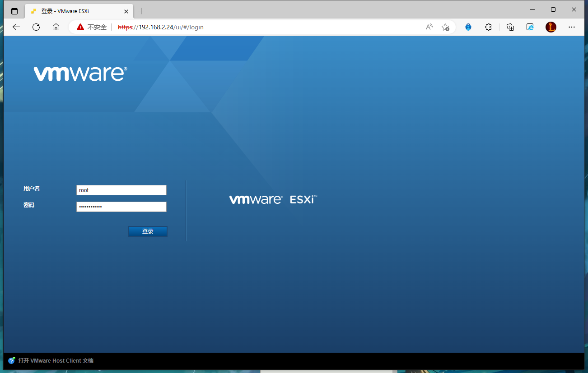Maximize the browser window

(x=553, y=9)
